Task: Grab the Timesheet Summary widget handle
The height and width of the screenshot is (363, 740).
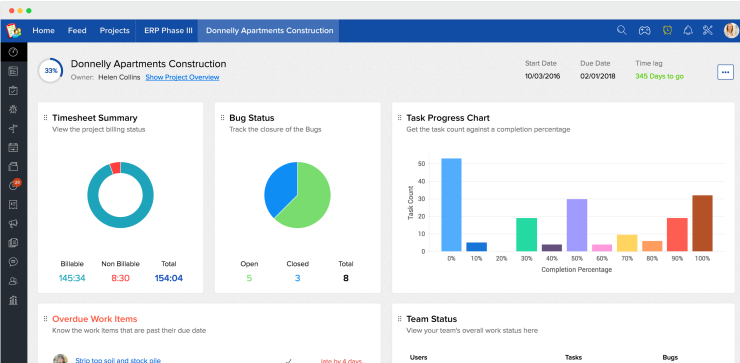Action: (x=45, y=118)
